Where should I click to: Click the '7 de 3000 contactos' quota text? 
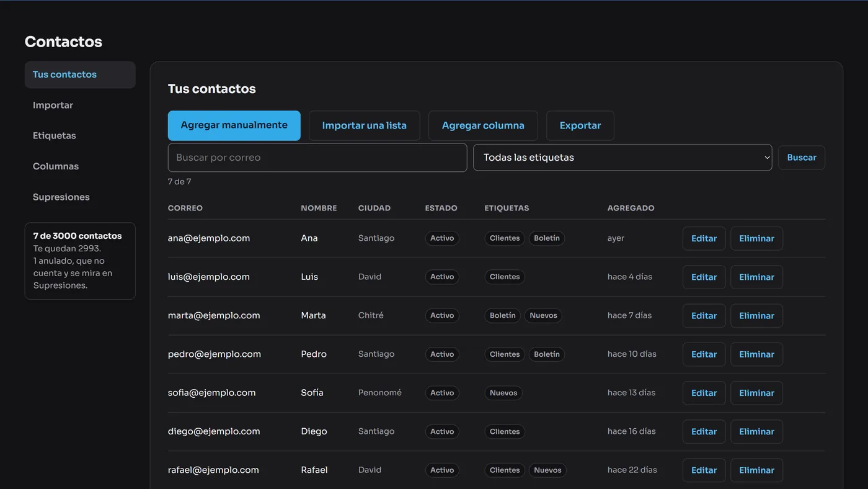click(x=77, y=236)
